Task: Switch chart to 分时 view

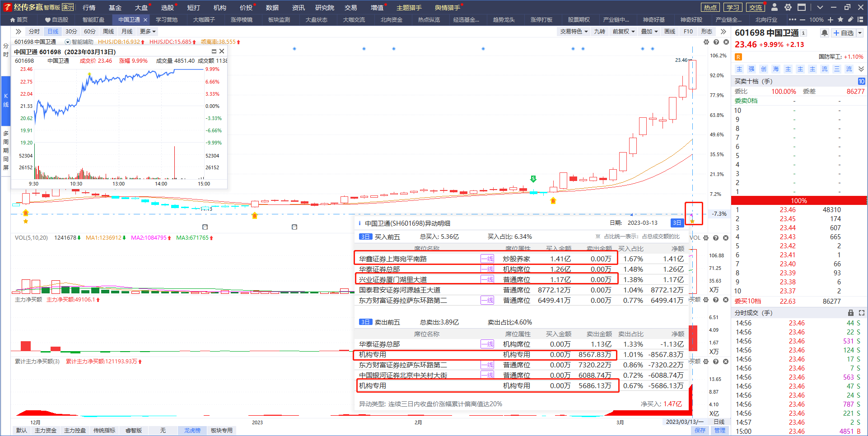Action: click(x=34, y=32)
